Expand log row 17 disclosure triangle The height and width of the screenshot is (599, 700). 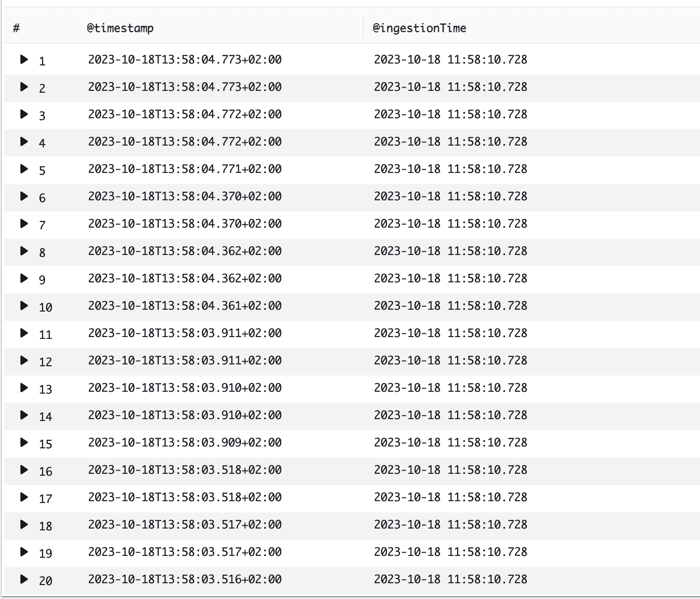click(24, 497)
